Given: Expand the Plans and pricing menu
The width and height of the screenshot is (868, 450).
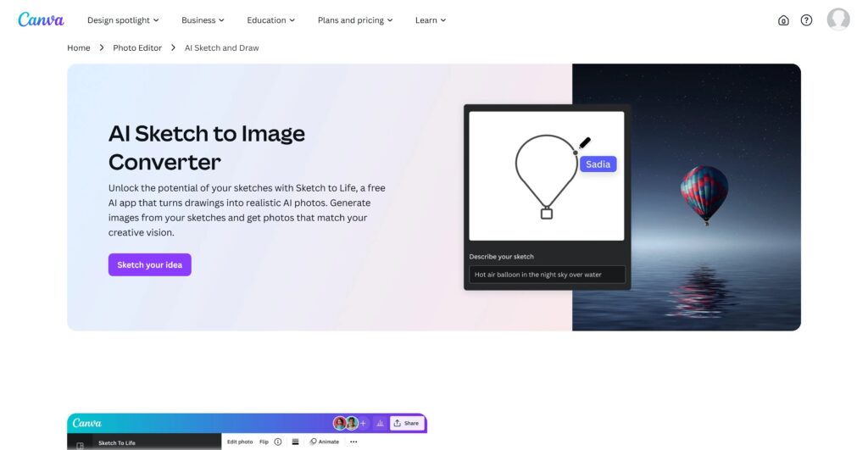Looking at the screenshot, I should click(x=355, y=20).
